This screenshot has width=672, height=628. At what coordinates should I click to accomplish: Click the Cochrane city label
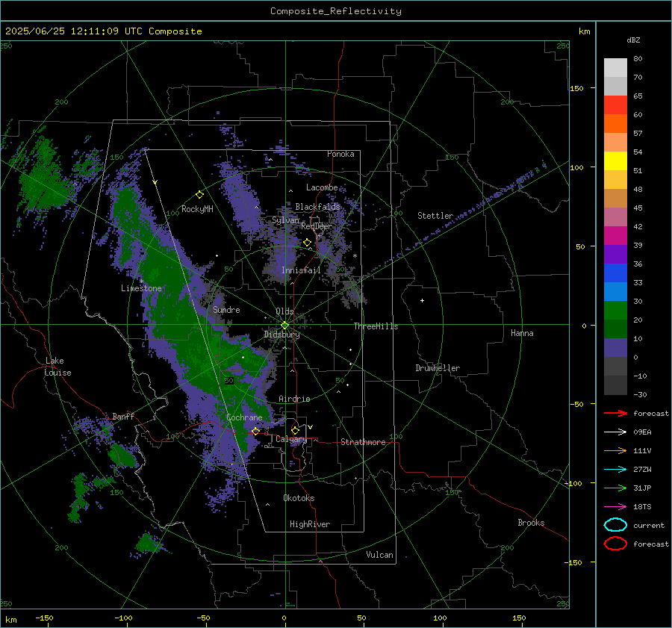coord(244,417)
